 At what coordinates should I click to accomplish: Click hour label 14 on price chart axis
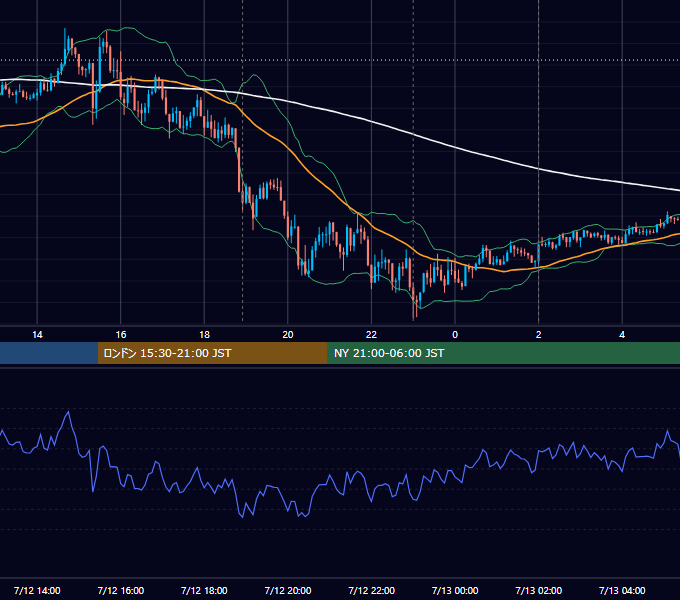(x=37, y=335)
